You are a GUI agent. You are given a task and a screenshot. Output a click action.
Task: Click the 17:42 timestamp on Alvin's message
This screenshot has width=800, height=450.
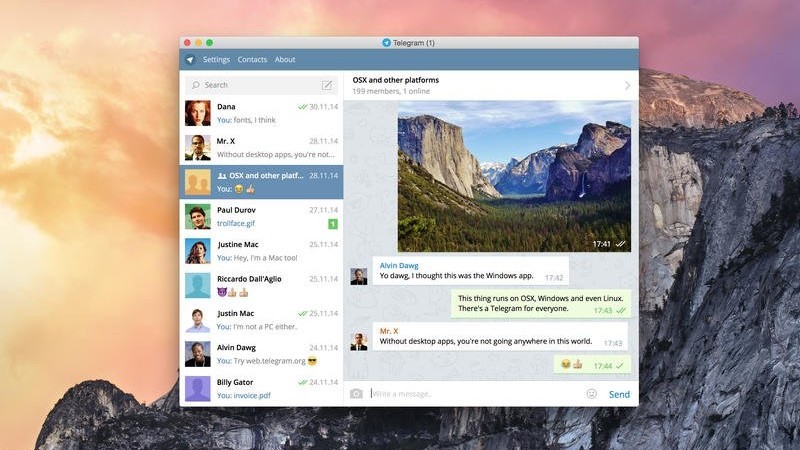tap(554, 278)
